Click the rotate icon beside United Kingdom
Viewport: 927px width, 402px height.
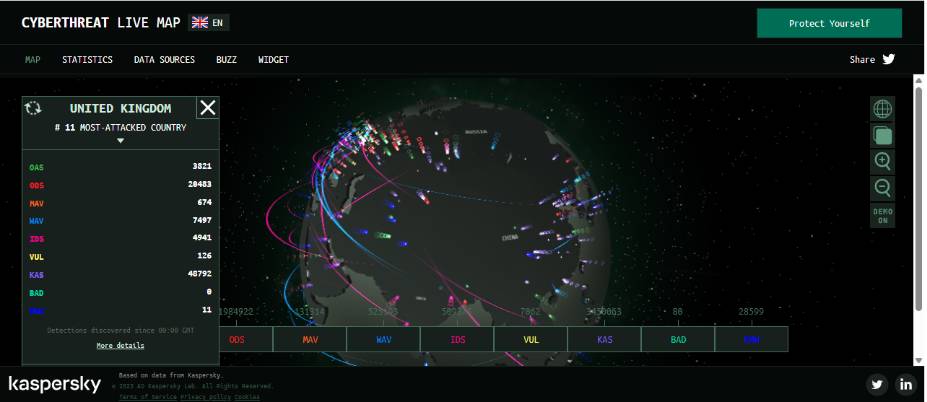pyautogui.click(x=33, y=108)
